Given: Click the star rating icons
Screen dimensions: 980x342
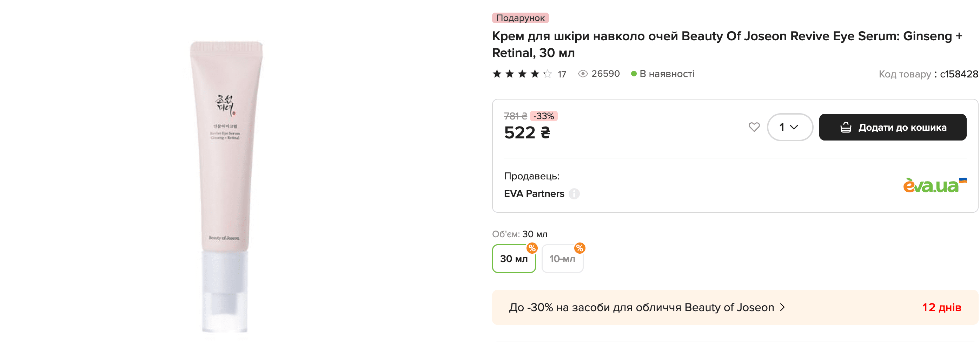Looking at the screenshot, I should (522, 74).
